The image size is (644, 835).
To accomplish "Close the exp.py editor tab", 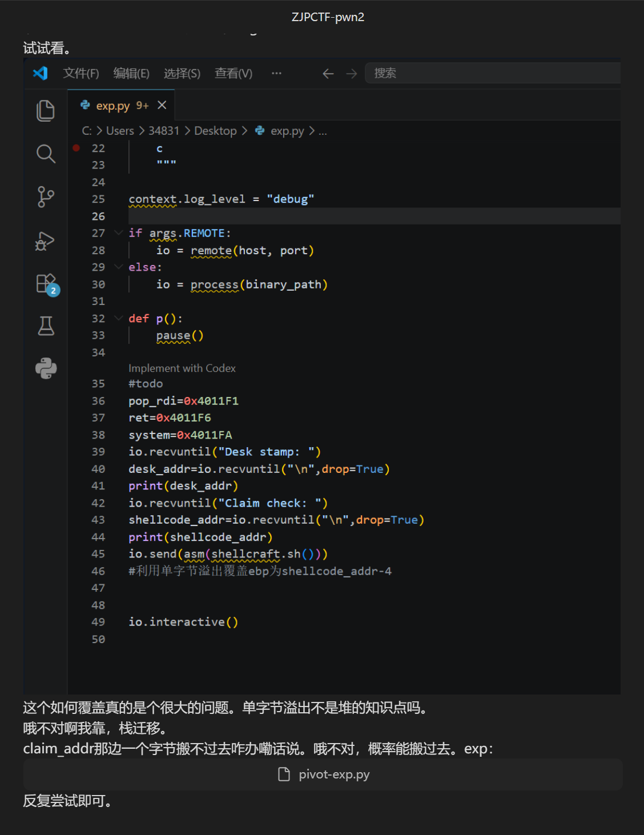I will point(162,105).
